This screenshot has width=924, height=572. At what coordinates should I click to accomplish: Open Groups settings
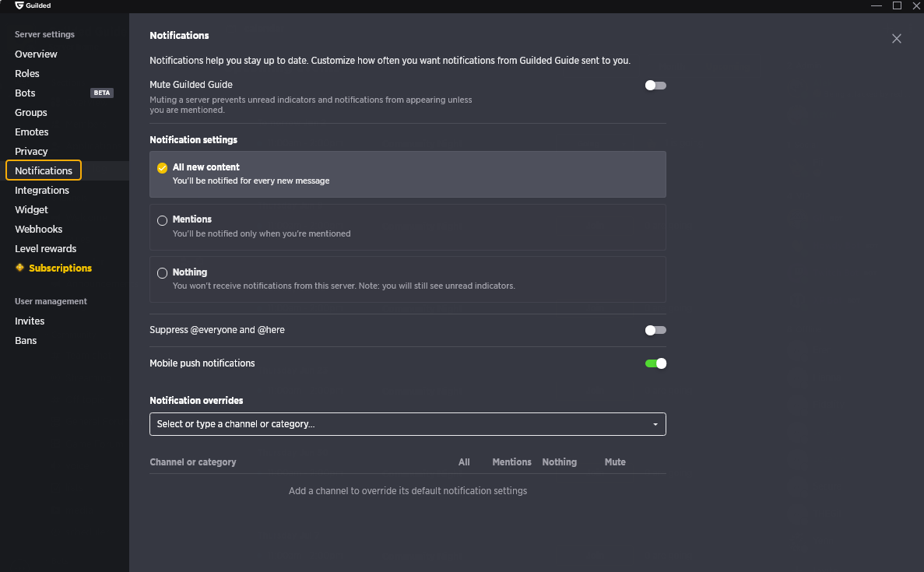point(30,113)
